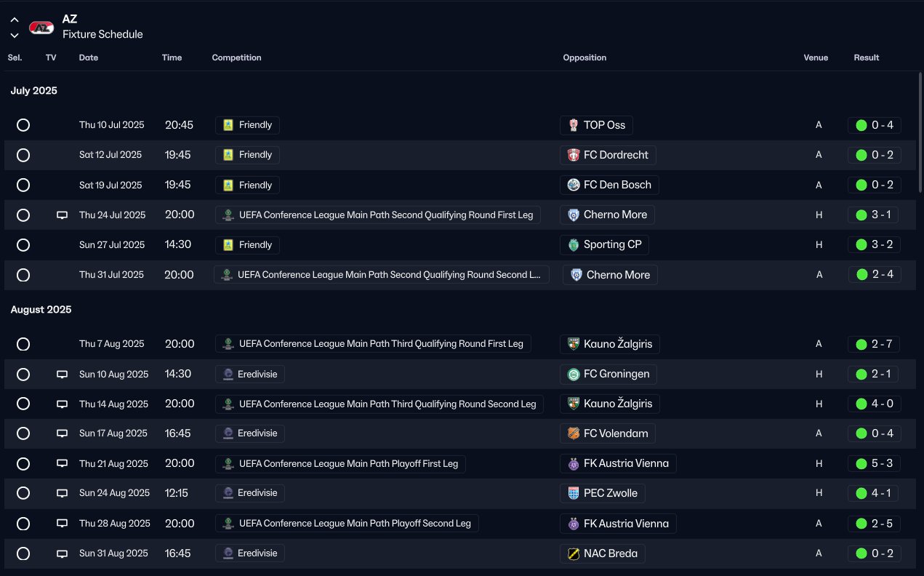Select the 7 Aug Kauno Žalgiris fixture radio

[23, 344]
